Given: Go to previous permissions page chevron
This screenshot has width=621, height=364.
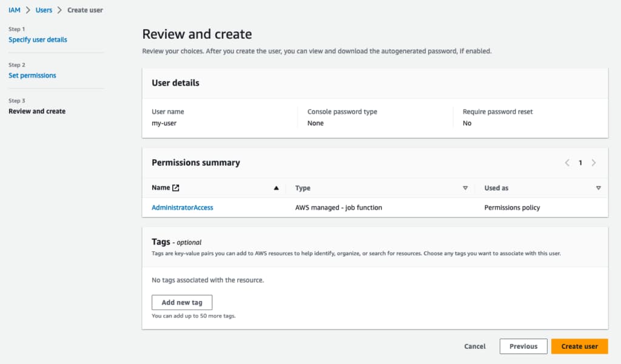Looking at the screenshot, I should (x=567, y=163).
